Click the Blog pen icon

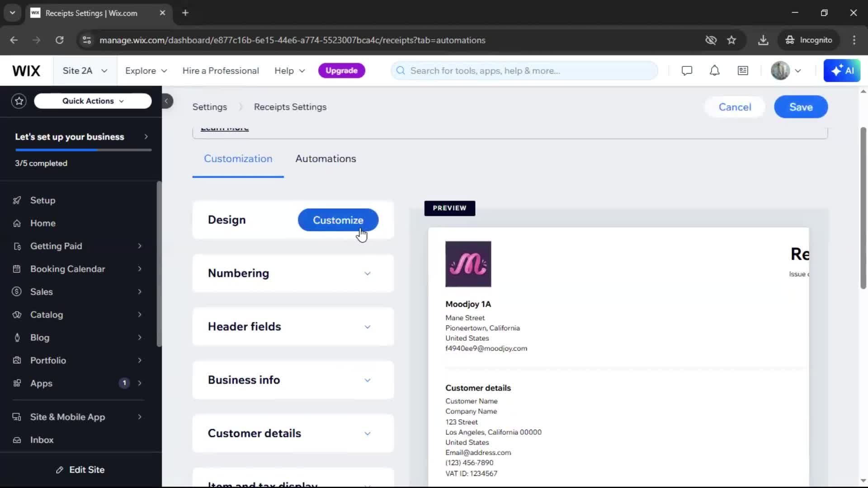point(17,338)
